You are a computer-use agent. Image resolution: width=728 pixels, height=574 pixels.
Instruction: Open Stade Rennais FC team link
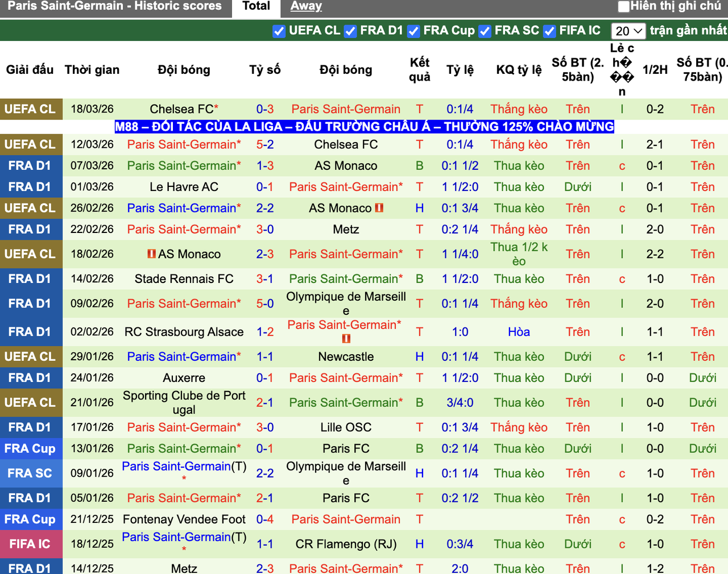pyautogui.click(x=184, y=278)
